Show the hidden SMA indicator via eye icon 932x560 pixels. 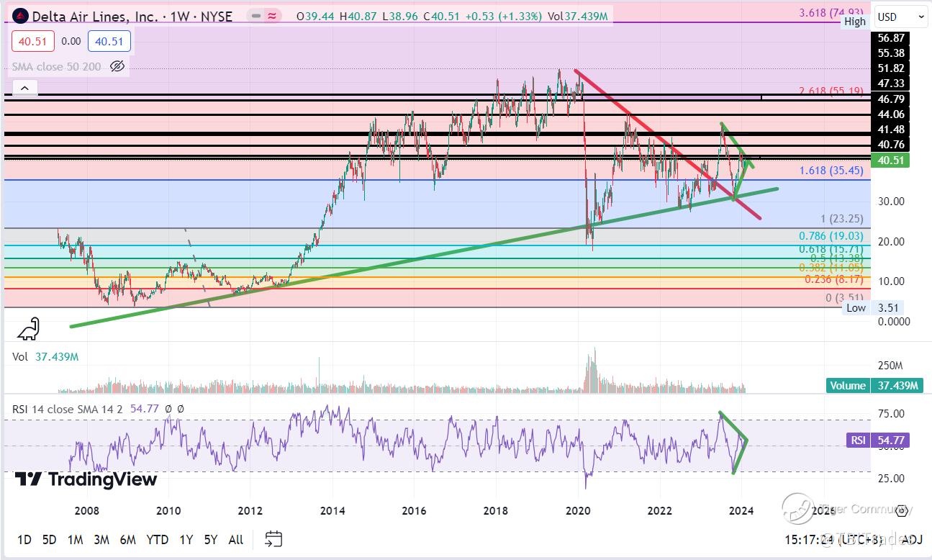coord(117,67)
